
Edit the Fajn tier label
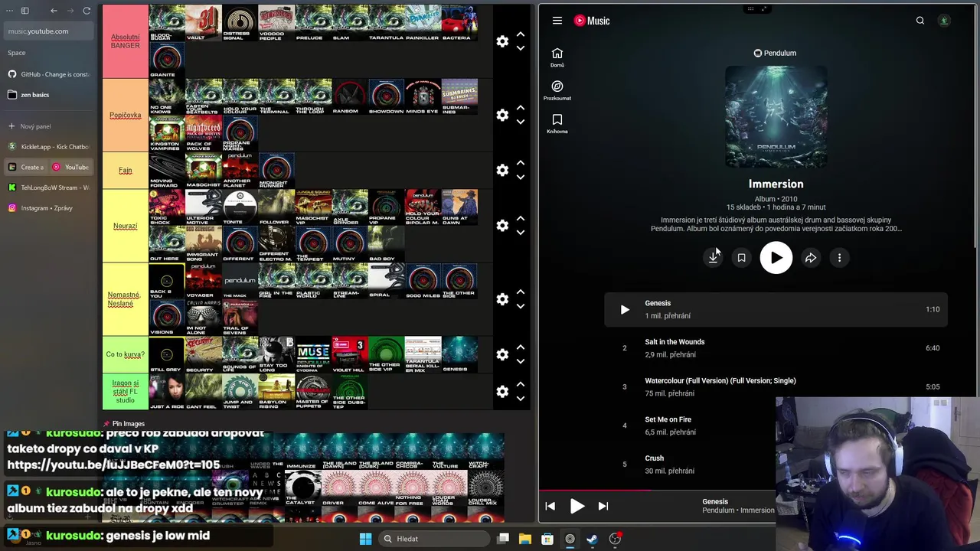pos(125,170)
